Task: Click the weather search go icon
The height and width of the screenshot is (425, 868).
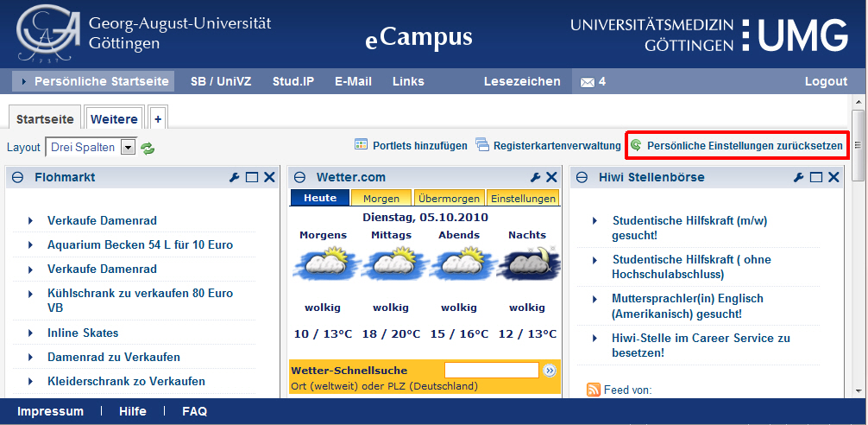Action: [550, 371]
